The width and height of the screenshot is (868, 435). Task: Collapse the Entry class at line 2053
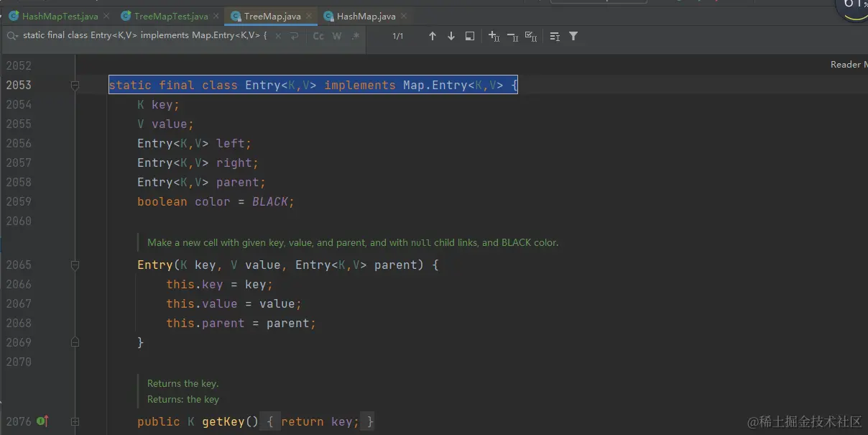point(75,85)
